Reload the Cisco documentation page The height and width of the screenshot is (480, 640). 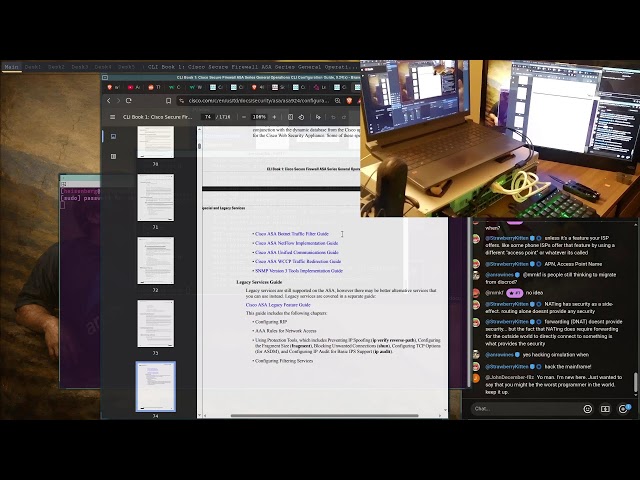tap(129, 100)
